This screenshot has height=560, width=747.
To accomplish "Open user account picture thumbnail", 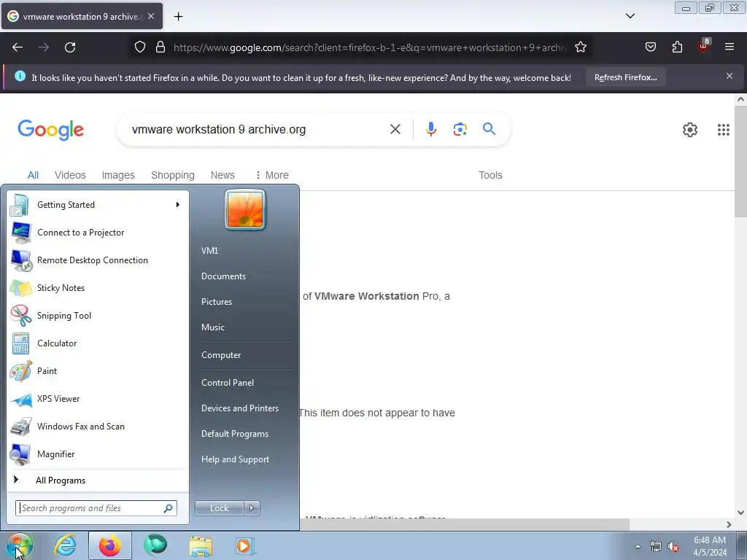I will [245, 209].
